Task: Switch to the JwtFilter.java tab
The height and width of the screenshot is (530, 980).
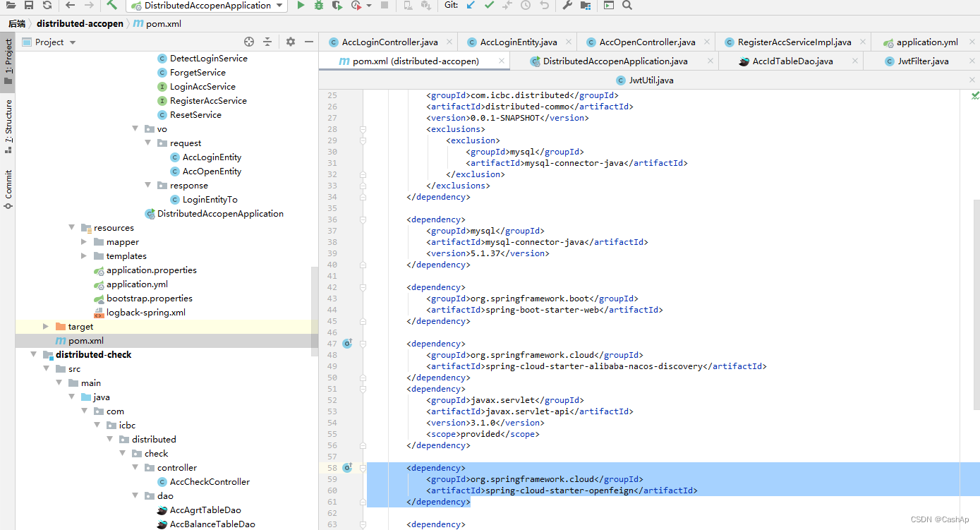Action: coord(922,61)
